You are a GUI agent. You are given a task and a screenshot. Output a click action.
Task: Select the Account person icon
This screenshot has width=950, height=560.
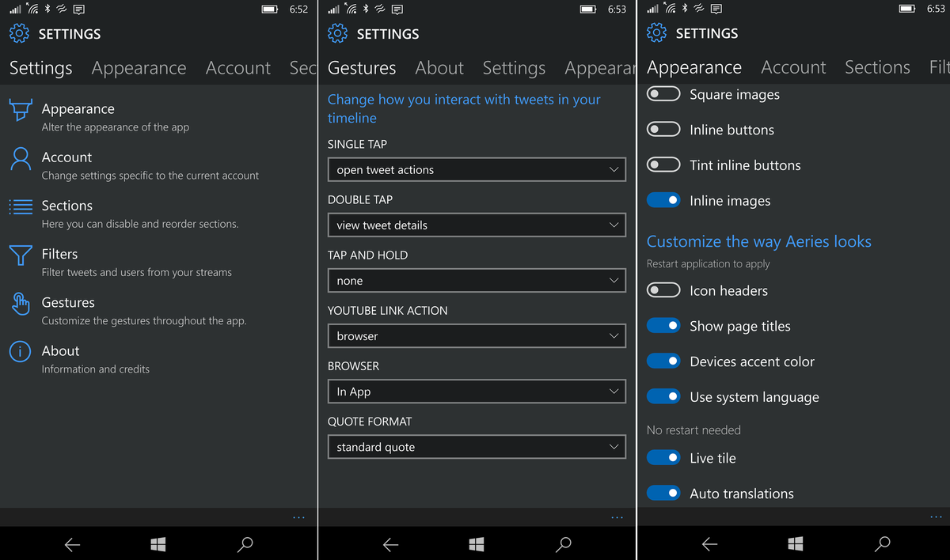click(20, 157)
